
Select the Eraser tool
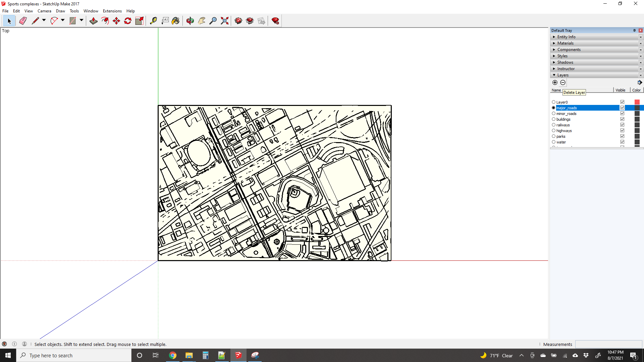tap(23, 21)
